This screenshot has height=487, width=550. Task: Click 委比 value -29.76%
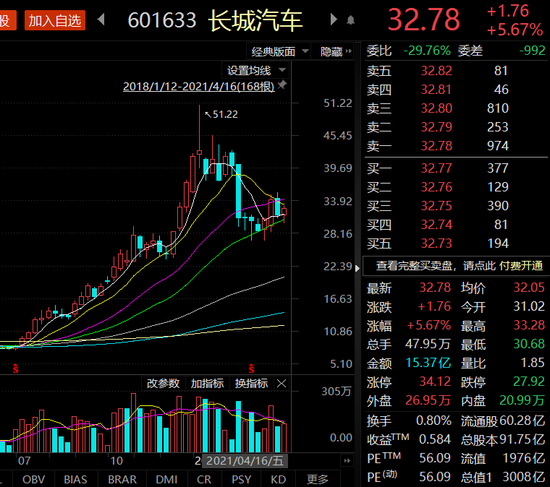click(427, 51)
